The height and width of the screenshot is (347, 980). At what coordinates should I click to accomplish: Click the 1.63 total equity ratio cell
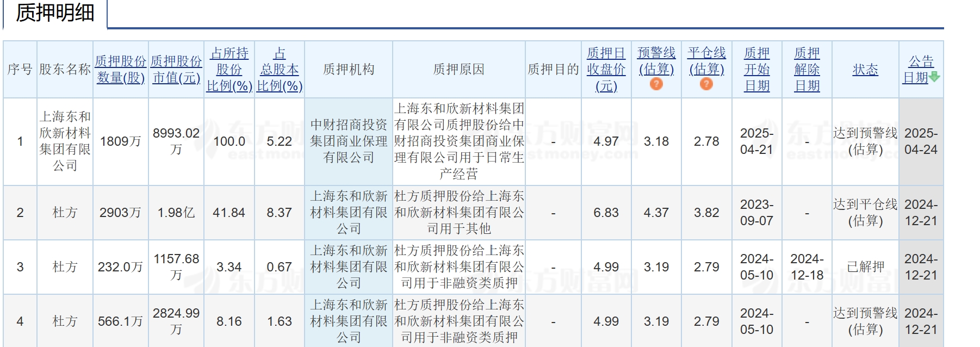pyautogui.click(x=280, y=321)
